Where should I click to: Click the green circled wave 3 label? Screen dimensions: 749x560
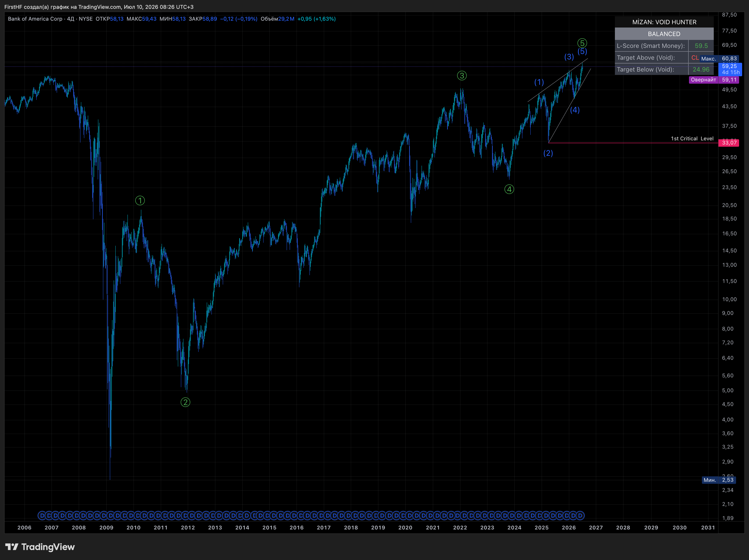pos(462,75)
